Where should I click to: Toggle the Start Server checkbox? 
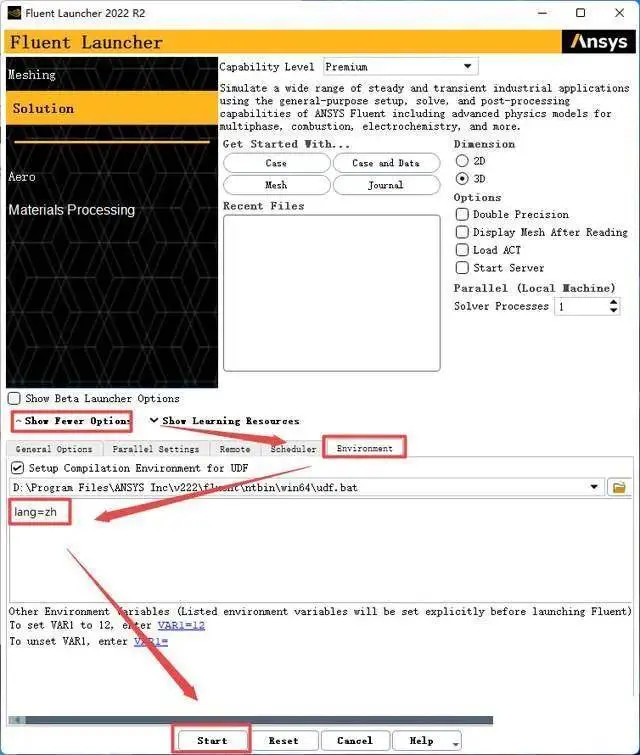point(462,268)
